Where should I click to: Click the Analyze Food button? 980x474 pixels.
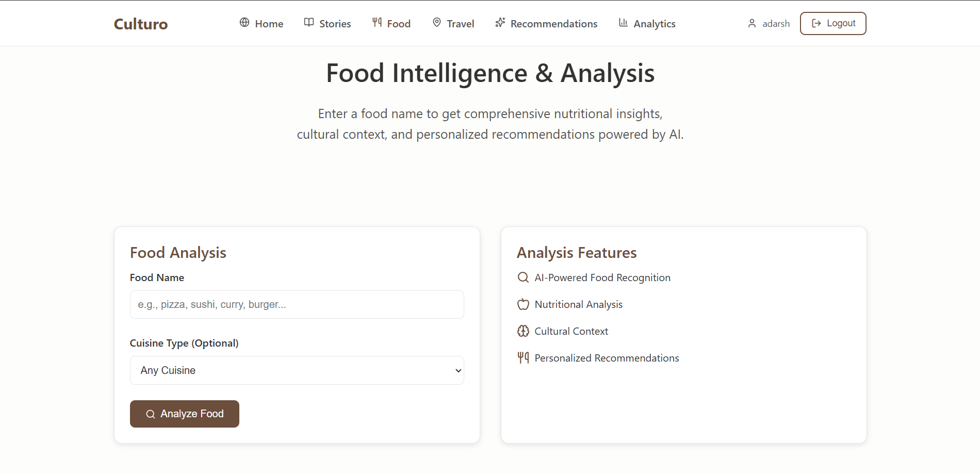(185, 414)
